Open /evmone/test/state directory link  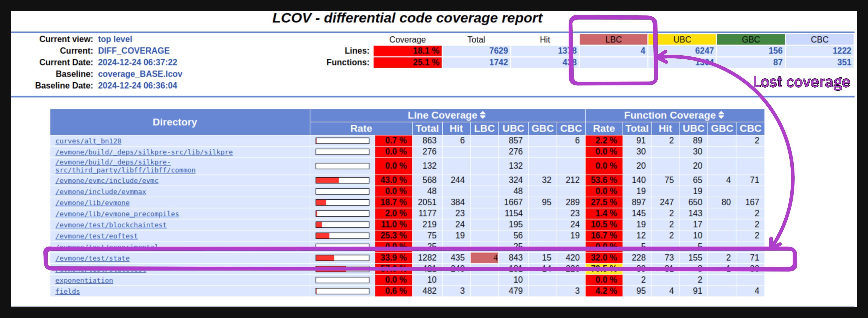click(x=92, y=258)
